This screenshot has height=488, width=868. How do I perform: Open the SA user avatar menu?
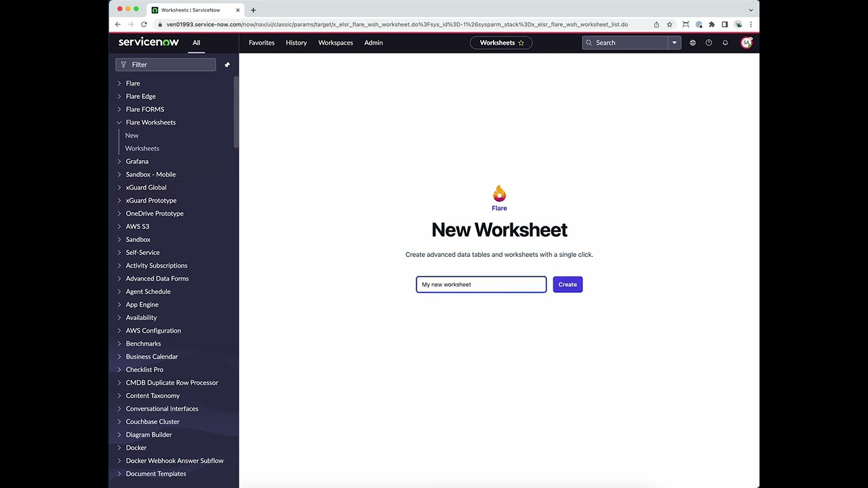pyautogui.click(x=747, y=43)
